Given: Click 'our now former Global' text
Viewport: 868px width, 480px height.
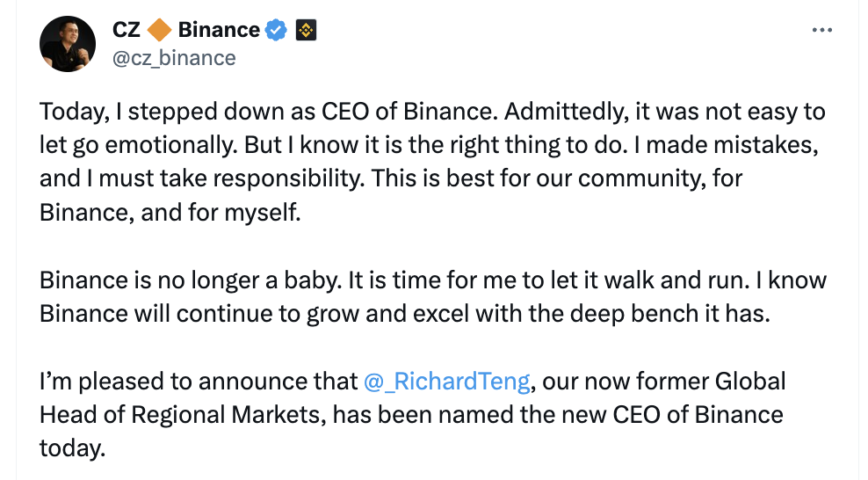Looking at the screenshot, I should [x=663, y=382].
